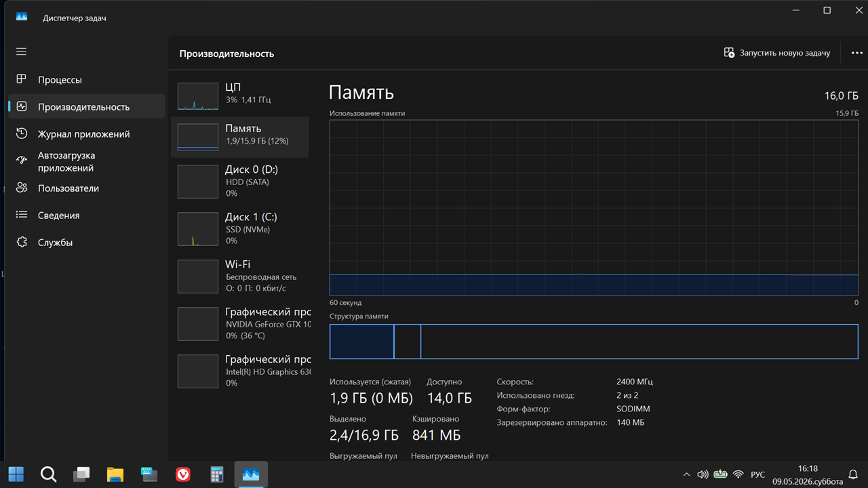Select the NVIDIA GeForce GTX graphics processor
The width and height of the screenshot is (868, 488).
pos(240,323)
